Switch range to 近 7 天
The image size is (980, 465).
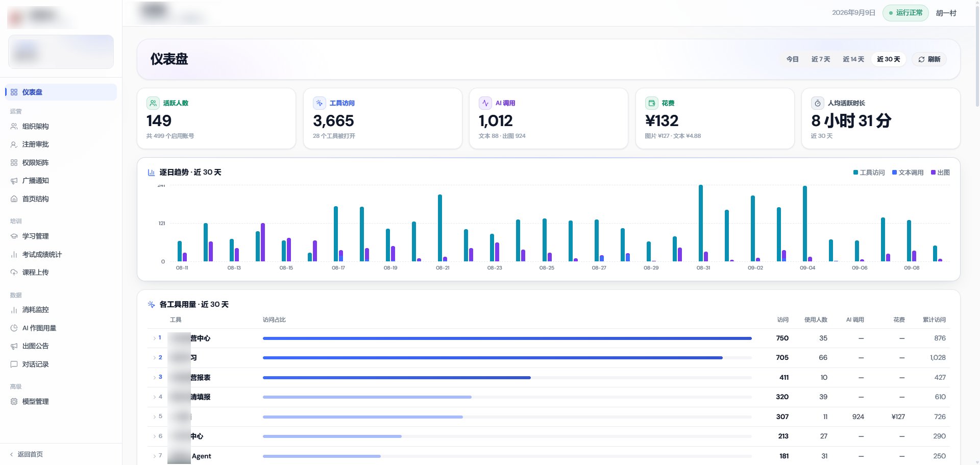(821, 59)
